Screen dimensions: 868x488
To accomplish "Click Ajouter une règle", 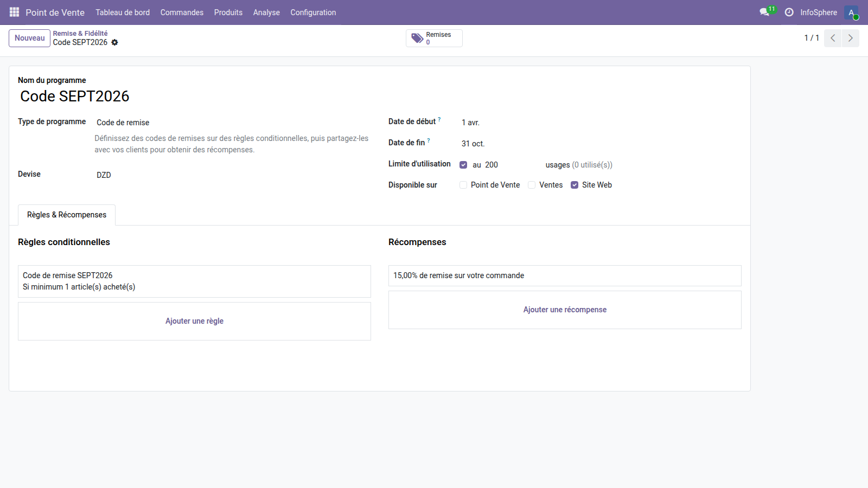I will 194,320.
